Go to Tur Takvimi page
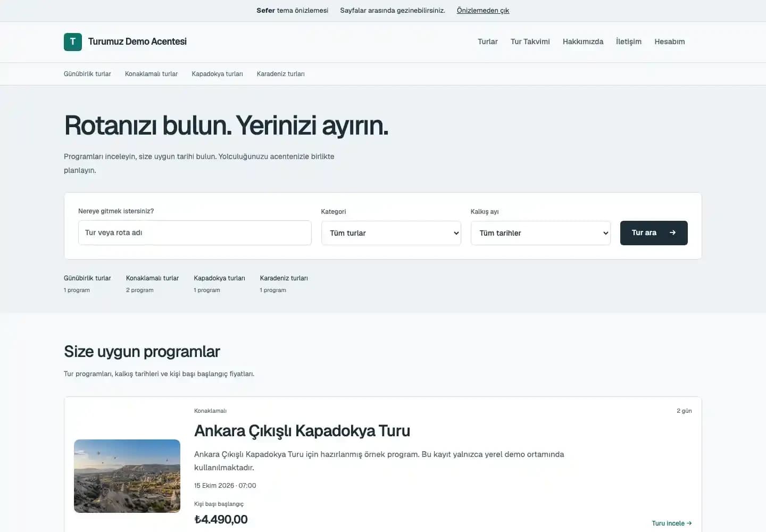This screenshot has width=766, height=532. pyautogui.click(x=530, y=41)
